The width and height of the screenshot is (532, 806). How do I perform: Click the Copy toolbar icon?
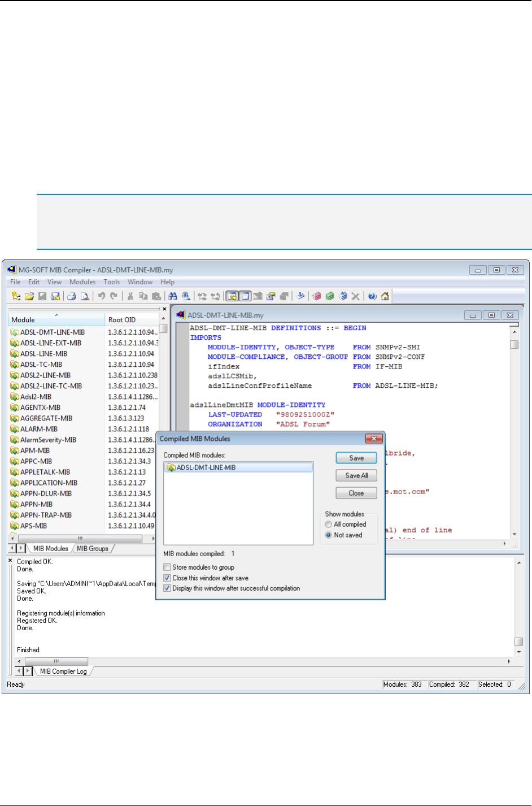(143, 296)
